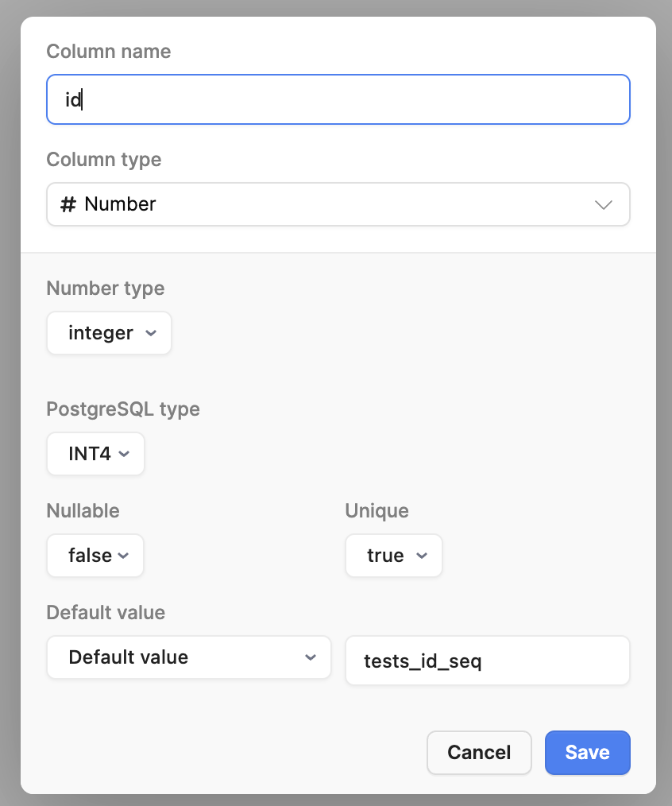This screenshot has width=672, height=806.
Task: Click the arrow beside the true value
Action: pos(422,556)
